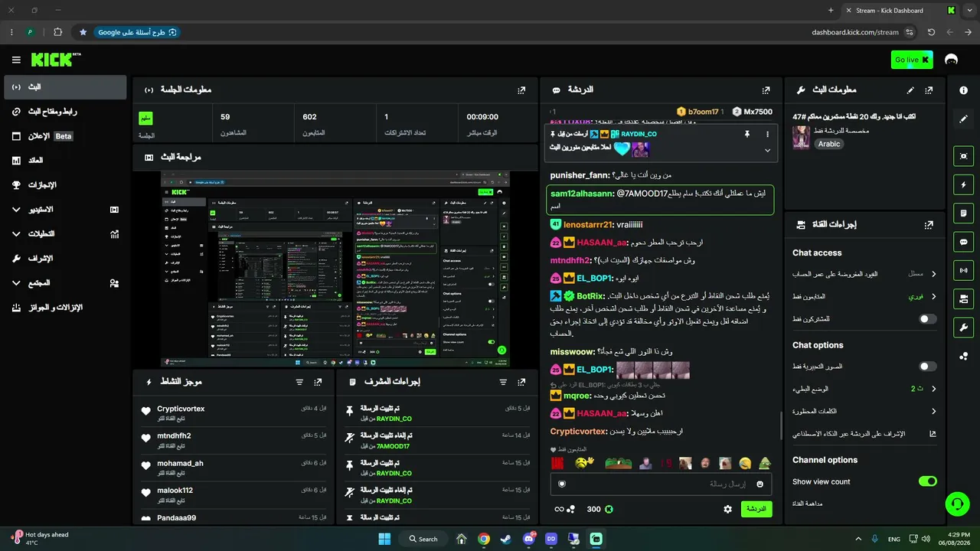Open the account age restriction setting chevron
Image resolution: width=980 pixels, height=551 pixels.
[x=933, y=274]
